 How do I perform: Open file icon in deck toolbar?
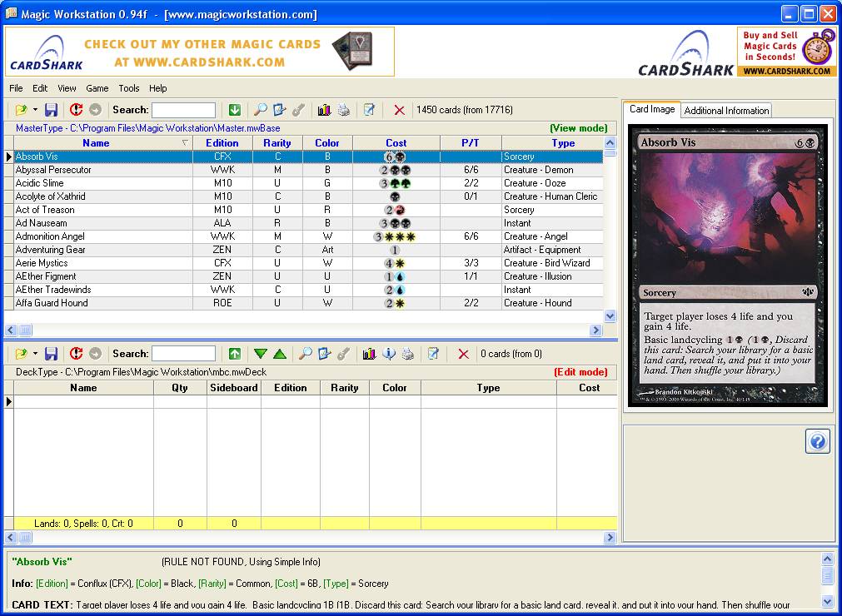21,354
